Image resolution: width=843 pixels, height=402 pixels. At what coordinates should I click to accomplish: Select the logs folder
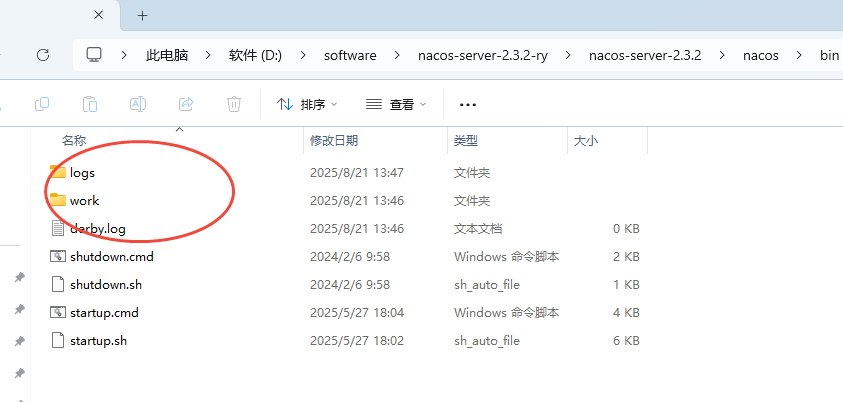tap(82, 173)
